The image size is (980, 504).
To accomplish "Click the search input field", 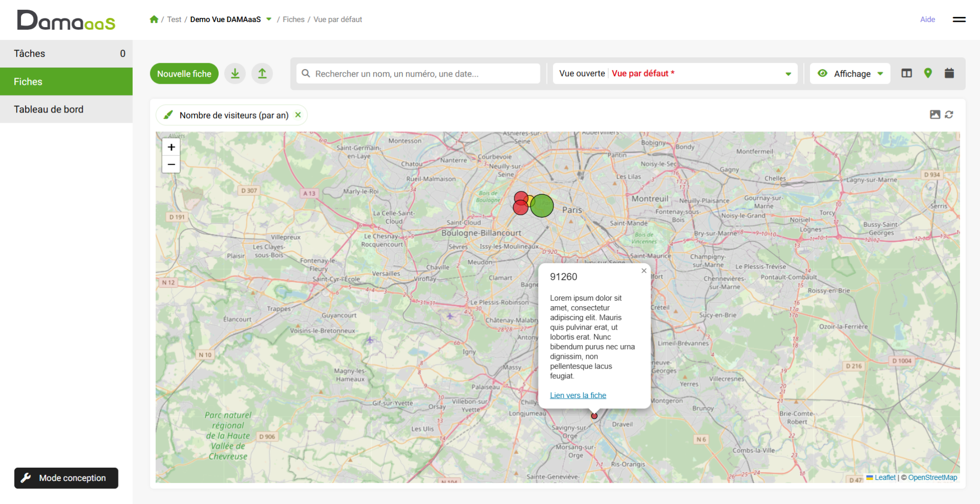I will [419, 74].
